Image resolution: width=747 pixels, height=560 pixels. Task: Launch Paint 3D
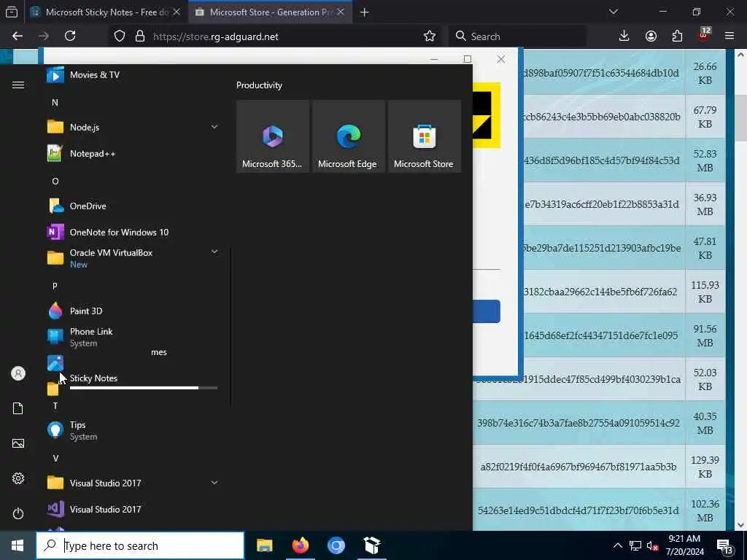[132, 311]
